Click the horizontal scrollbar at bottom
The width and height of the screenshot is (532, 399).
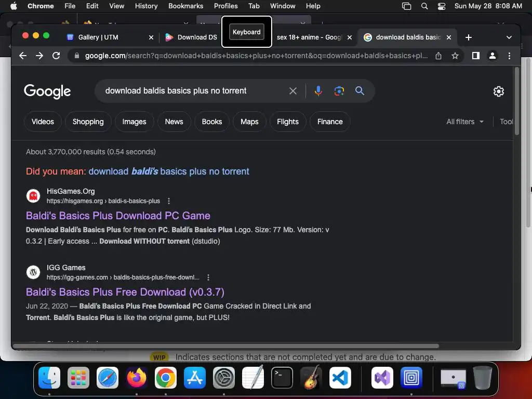pos(225,346)
